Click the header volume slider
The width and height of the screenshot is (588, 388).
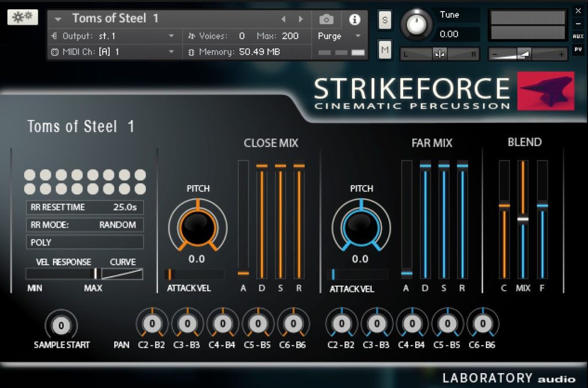pyautogui.click(x=528, y=55)
